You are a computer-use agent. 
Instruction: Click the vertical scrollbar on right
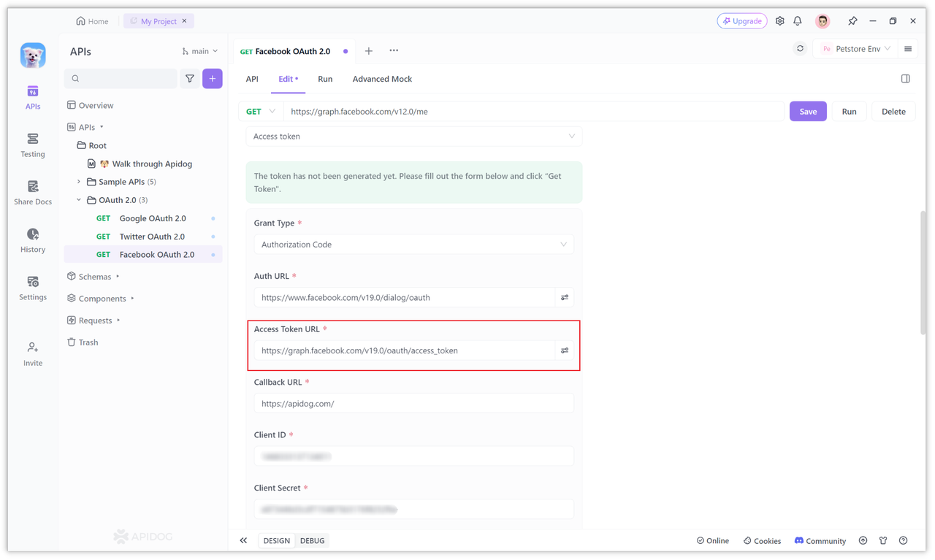pos(923,274)
